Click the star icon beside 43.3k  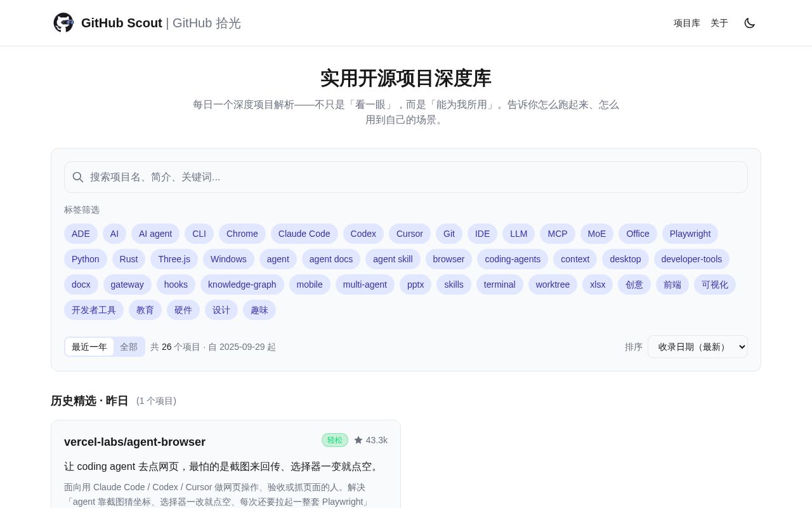tap(358, 440)
